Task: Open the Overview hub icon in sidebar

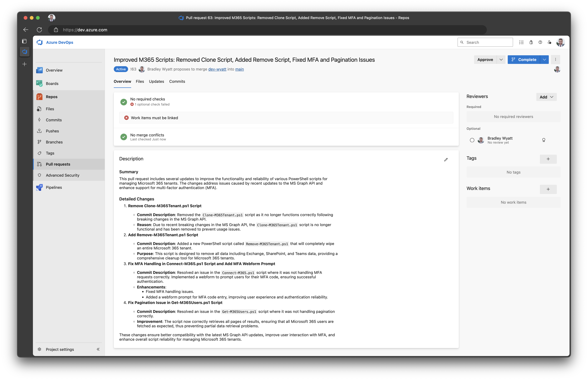Action: (39, 70)
